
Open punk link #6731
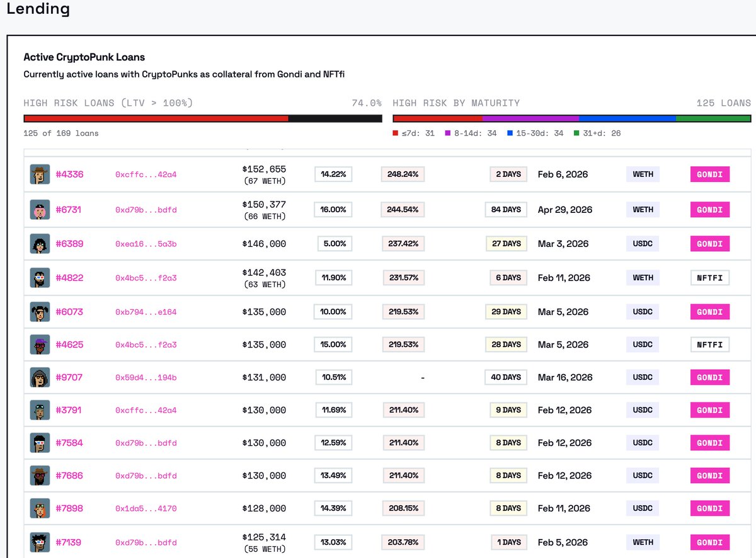(x=69, y=210)
